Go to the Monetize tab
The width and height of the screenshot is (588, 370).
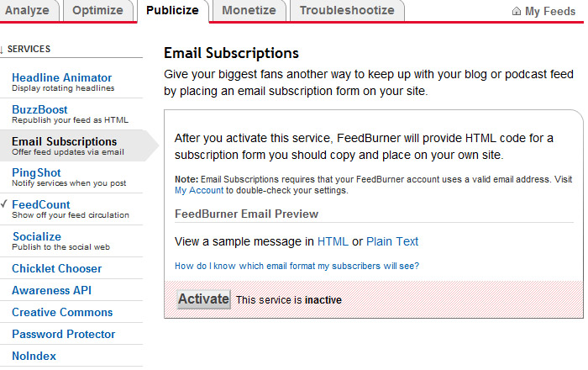pos(249,10)
